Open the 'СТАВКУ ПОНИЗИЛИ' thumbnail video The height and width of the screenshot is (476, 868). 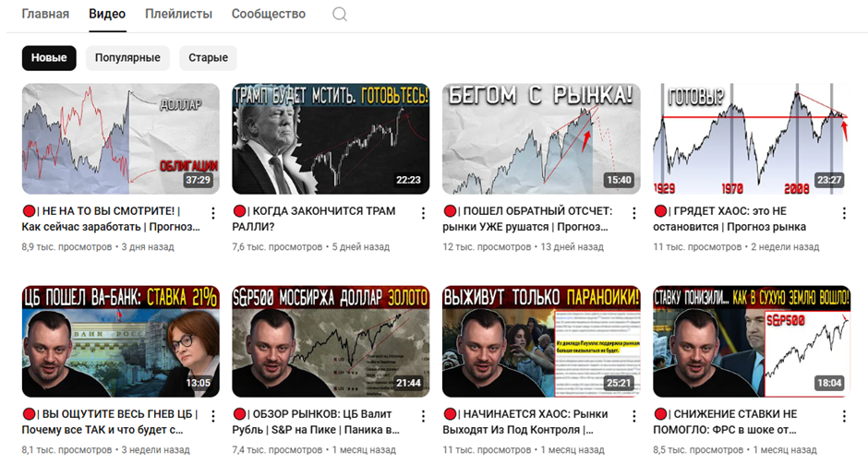coord(752,341)
